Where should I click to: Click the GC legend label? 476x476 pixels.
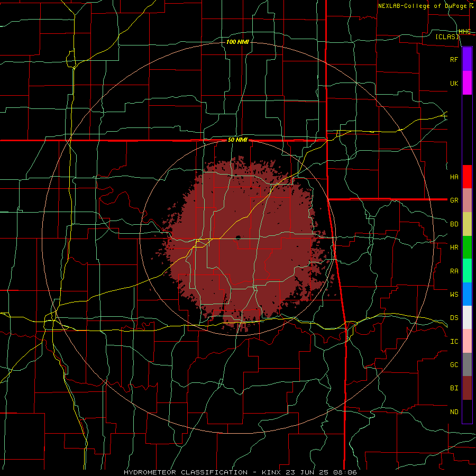point(454,364)
